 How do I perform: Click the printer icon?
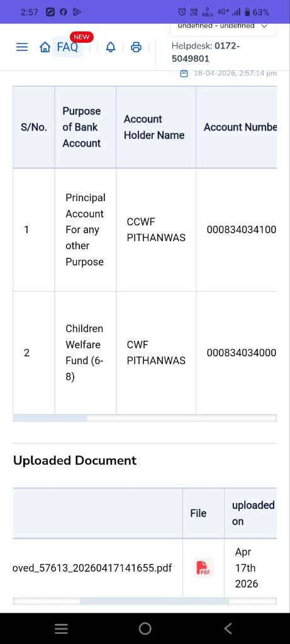(136, 47)
